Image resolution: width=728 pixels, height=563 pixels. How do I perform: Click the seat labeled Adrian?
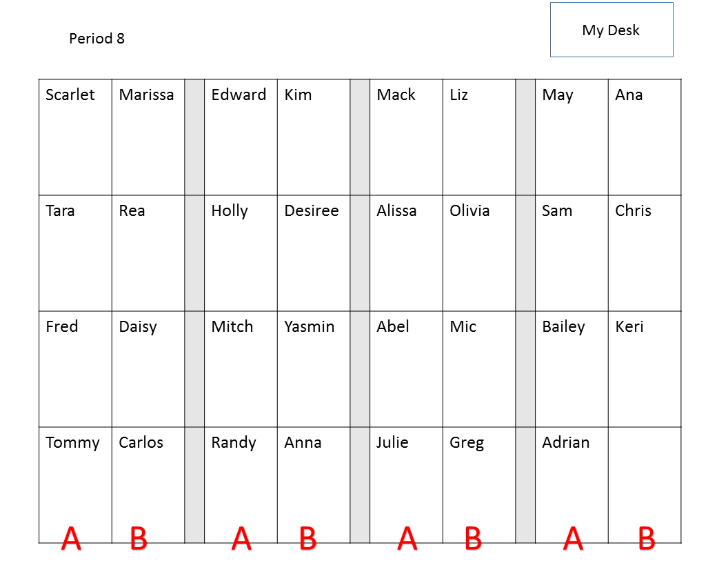click(572, 484)
